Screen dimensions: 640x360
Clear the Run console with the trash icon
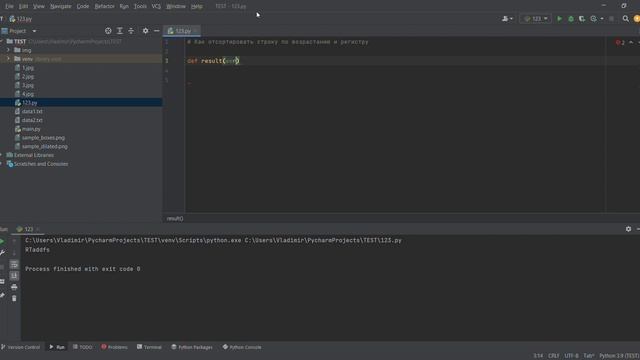click(14, 298)
